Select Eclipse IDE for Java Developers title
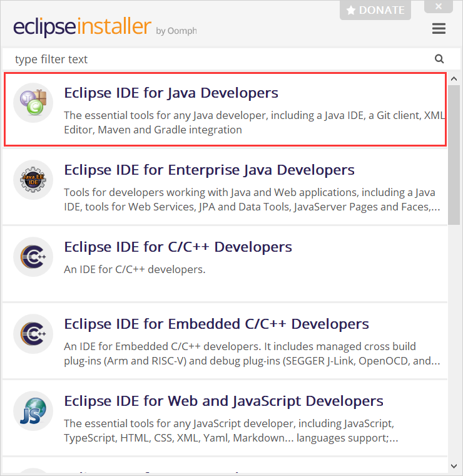The width and height of the screenshot is (463, 476). [x=171, y=93]
